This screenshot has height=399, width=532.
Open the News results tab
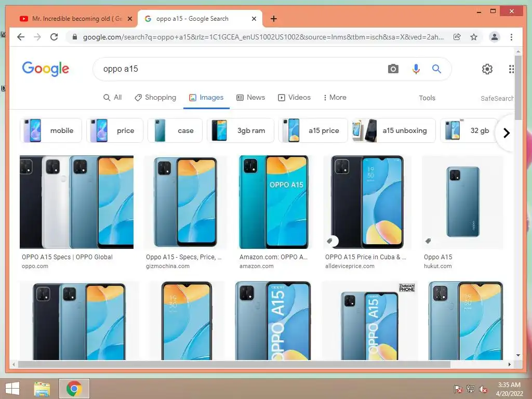(x=250, y=97)
